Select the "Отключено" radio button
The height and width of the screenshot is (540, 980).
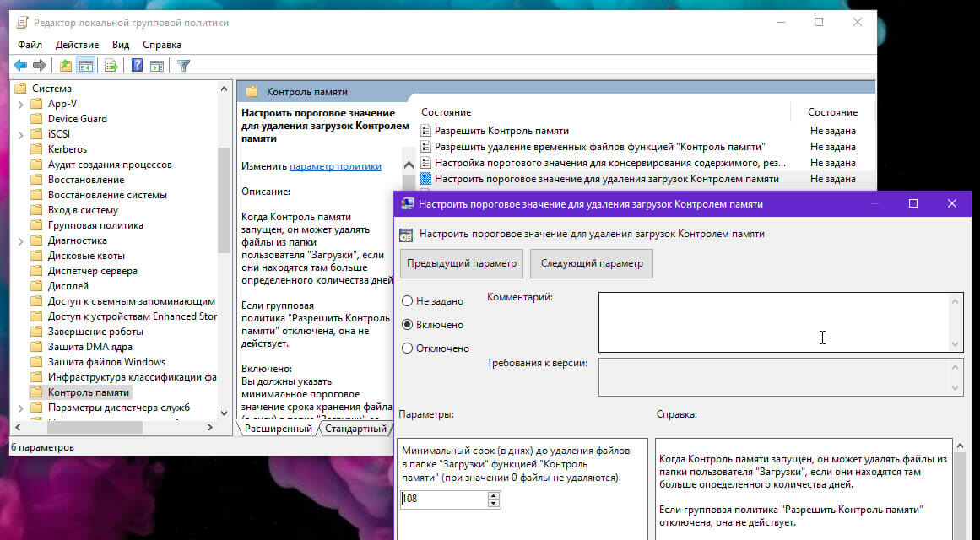(x=408, y=348)
